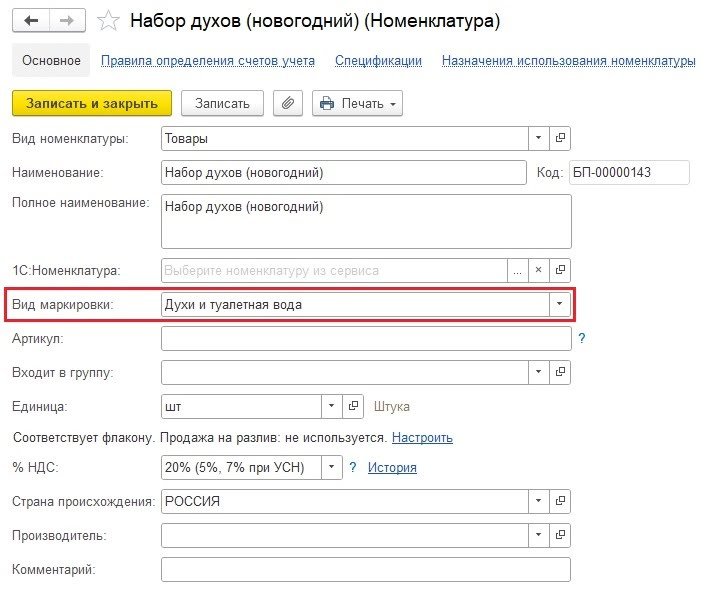Image resolution: width=711 pixels, height=589 pixels.
Task: Open the % НДС rate dropdown
Action: click(x=332, y=467)
